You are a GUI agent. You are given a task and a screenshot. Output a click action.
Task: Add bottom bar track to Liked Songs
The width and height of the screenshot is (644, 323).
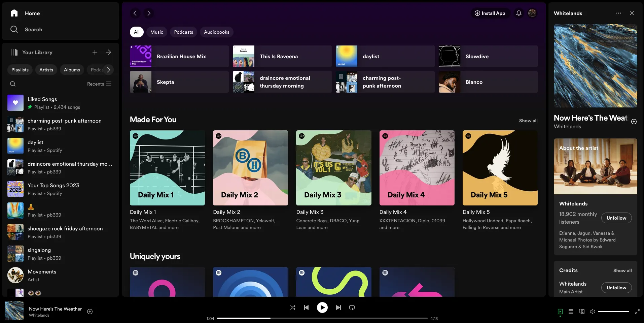pyautogui.click(x=90, y=312)
